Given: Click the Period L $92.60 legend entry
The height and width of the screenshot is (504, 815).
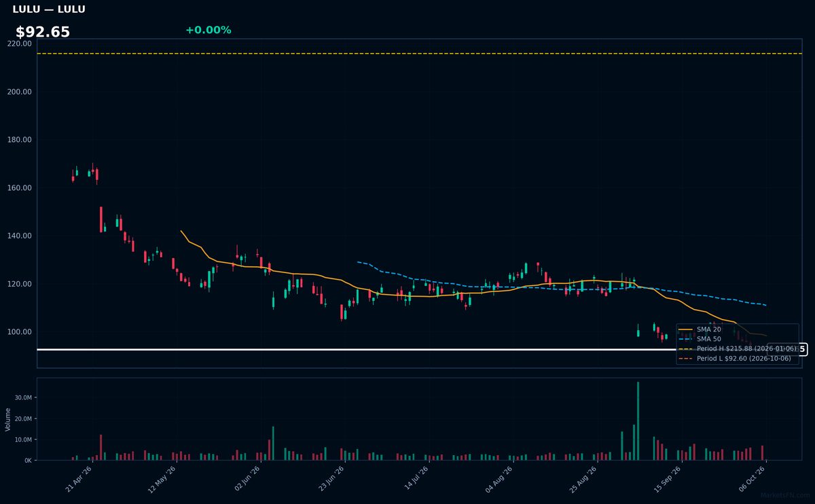Looking at the screenshot, I should [x=735, y=358].
